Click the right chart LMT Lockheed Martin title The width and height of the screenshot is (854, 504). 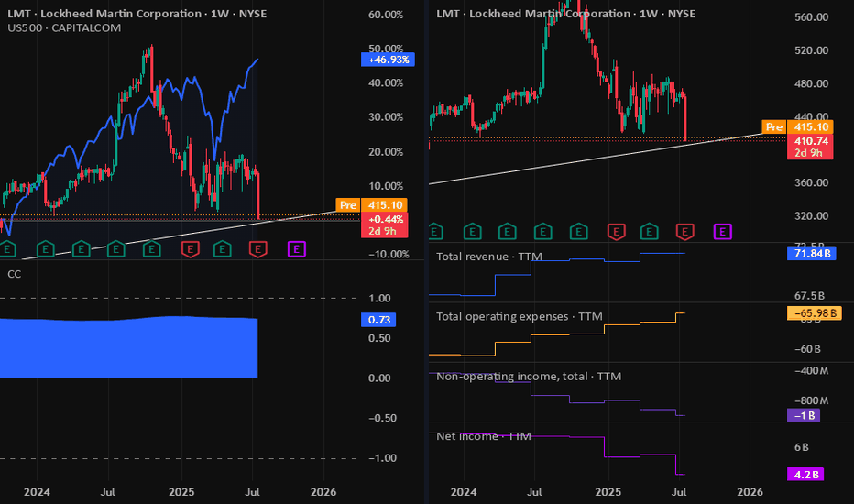coord(566,14)
